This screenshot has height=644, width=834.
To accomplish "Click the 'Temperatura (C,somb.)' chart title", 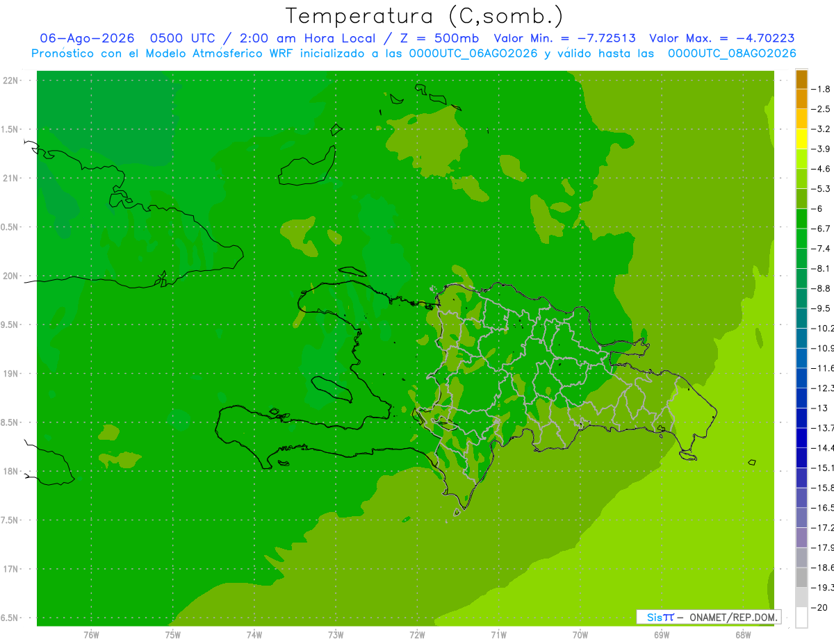I will [425, 16].
